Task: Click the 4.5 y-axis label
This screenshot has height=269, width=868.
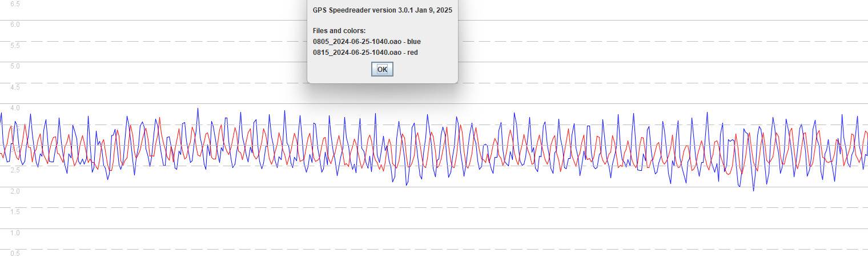Action: 15,87
